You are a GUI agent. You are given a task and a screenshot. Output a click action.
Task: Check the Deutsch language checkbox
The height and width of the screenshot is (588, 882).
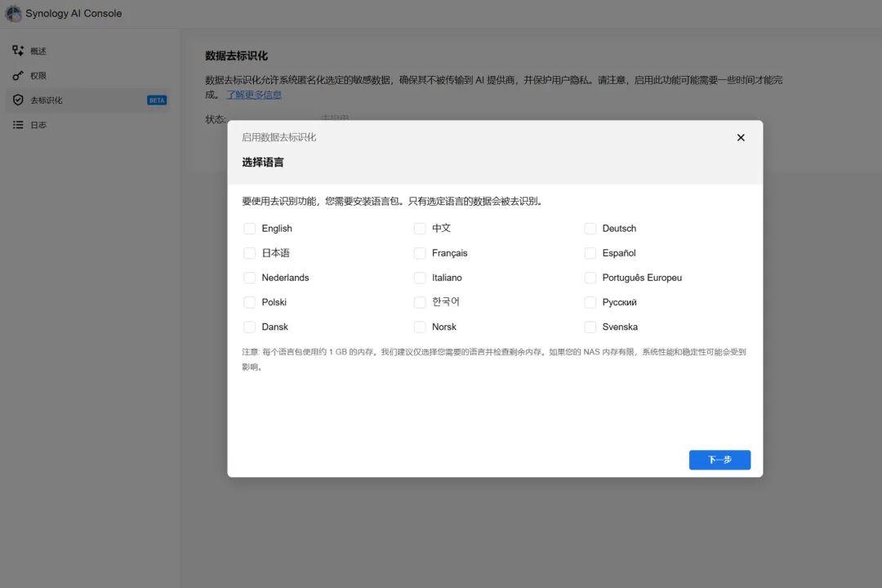(590, 229)
